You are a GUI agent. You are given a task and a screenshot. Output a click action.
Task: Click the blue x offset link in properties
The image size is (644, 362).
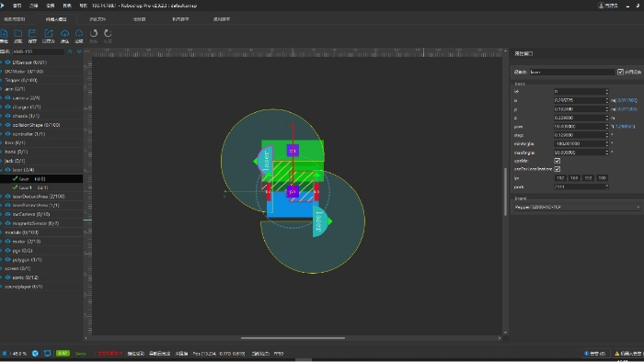[x=627, y=100]
